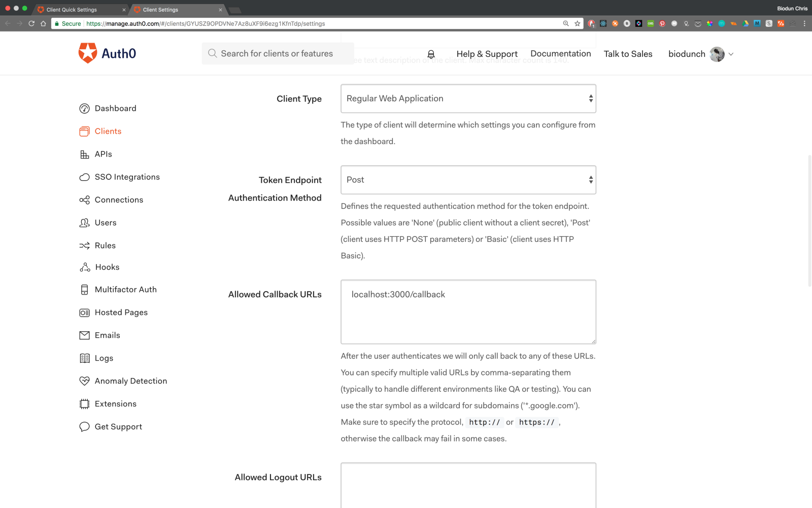The width and height of the screenshot is (812, 508).
Task: Open Emails in the sidebar
Action: (x=100, y=335)
